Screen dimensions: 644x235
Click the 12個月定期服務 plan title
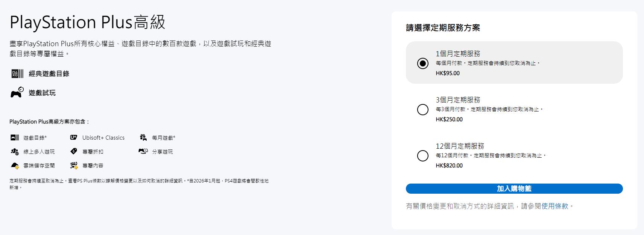tap(460, 146)
